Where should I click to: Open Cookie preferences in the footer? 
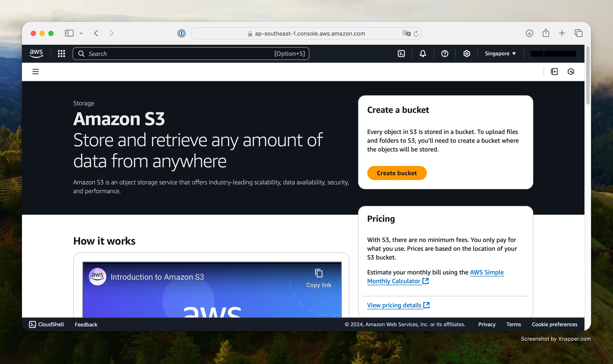554,324
